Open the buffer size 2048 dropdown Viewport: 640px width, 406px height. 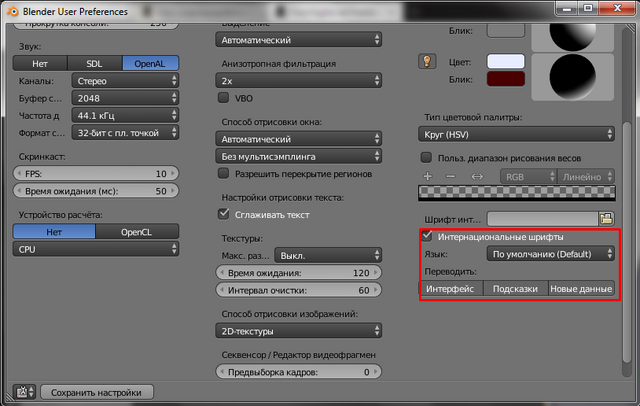125,98
